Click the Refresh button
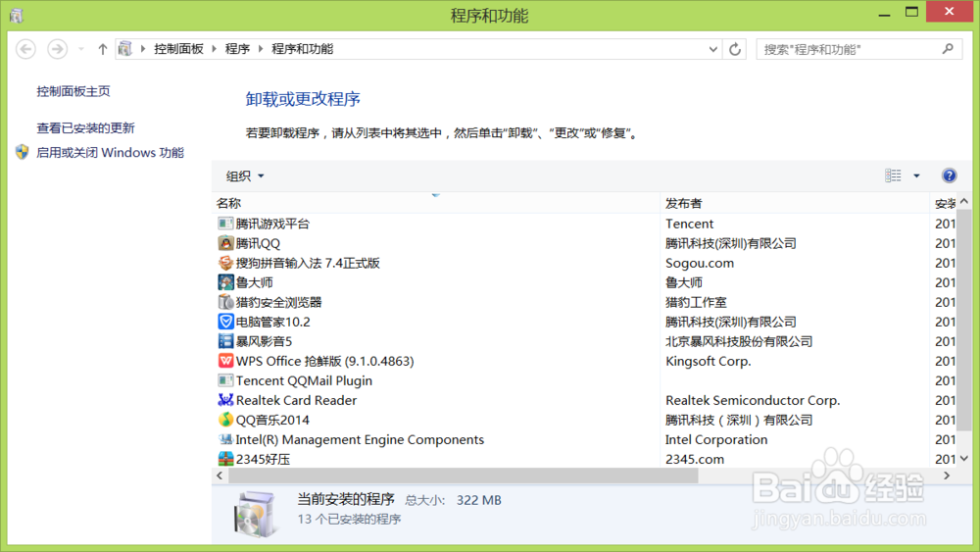This screenshot has width=980, height=552. click(x=735, y=49)
